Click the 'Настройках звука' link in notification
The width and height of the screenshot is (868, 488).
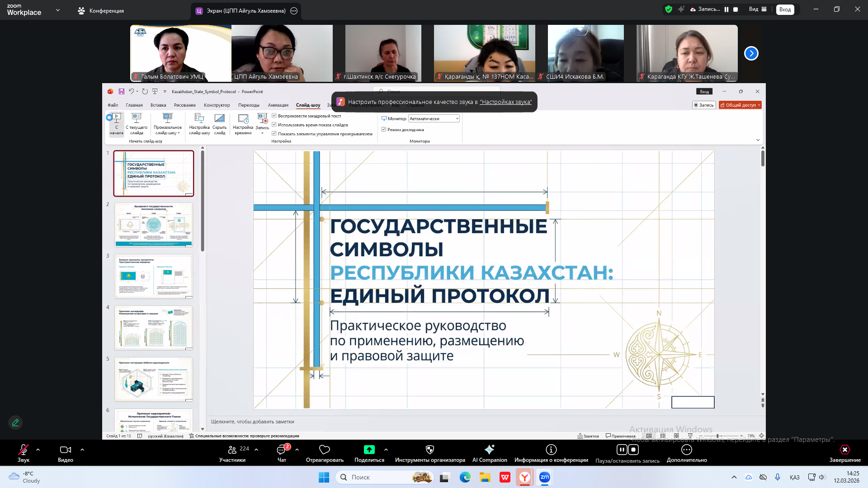point(507,102)
